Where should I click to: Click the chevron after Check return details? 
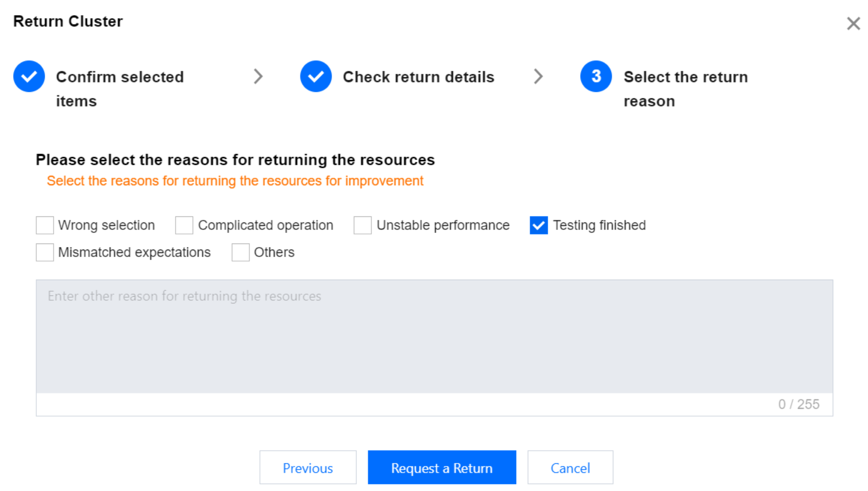coord(538,76)
